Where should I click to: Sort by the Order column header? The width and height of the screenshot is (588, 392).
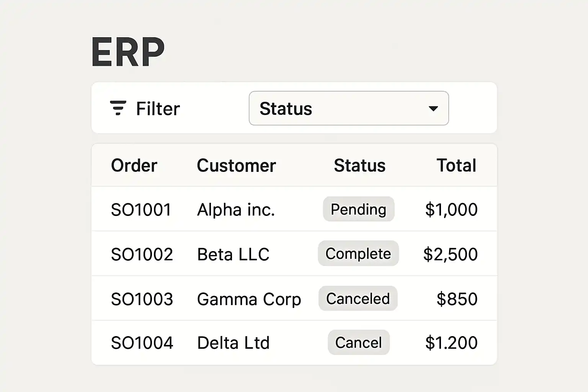(x=134, y=166)
